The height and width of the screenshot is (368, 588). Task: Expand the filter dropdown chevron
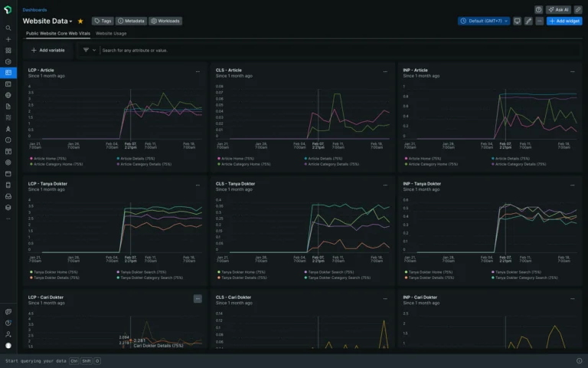[94, 50]
